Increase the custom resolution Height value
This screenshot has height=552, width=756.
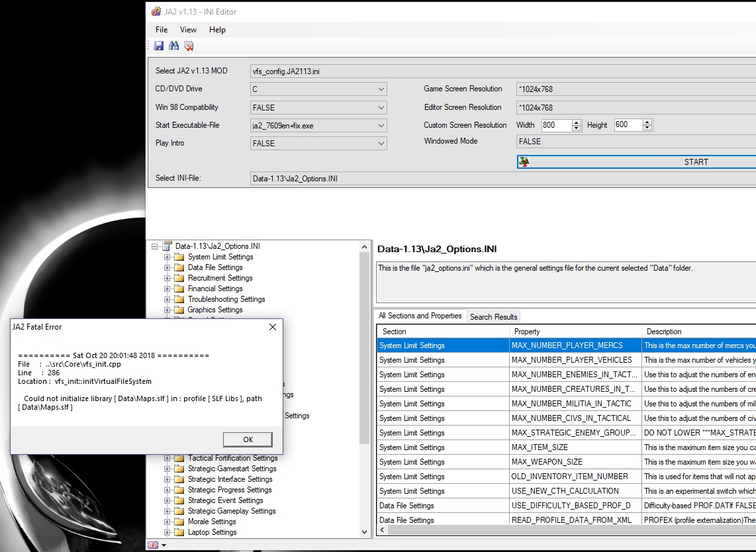[x=647, y=122]
